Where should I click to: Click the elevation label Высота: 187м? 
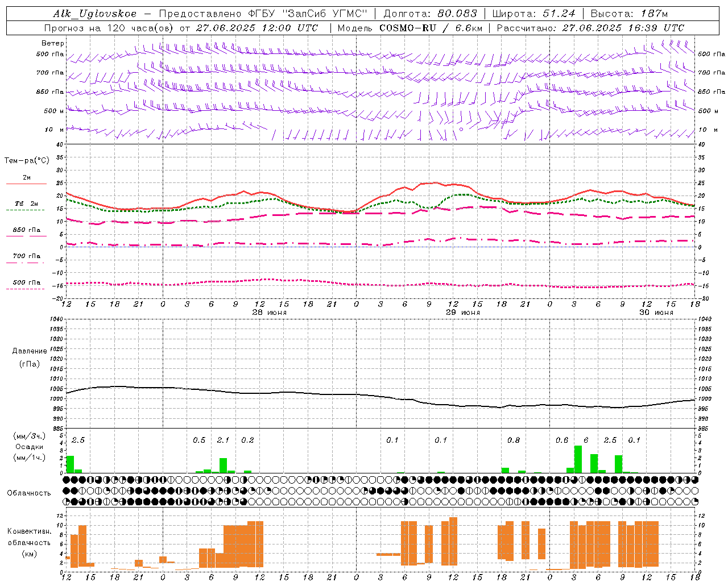click(629, 14)
